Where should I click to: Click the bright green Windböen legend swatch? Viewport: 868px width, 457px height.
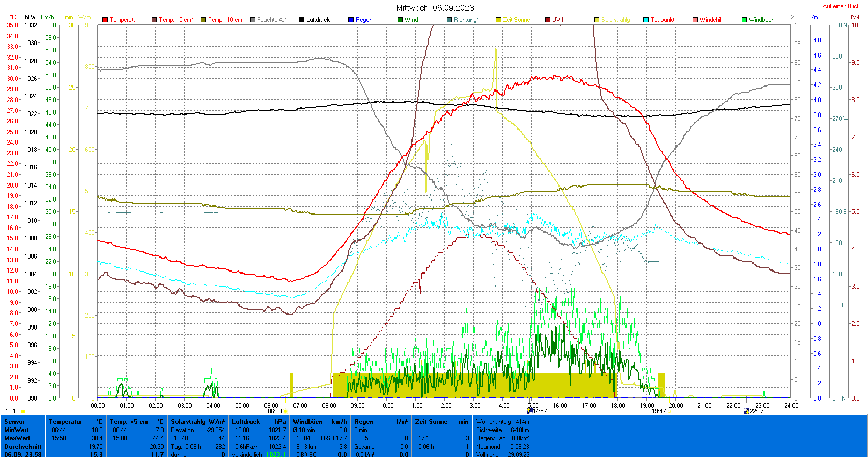tap(744, 20)
